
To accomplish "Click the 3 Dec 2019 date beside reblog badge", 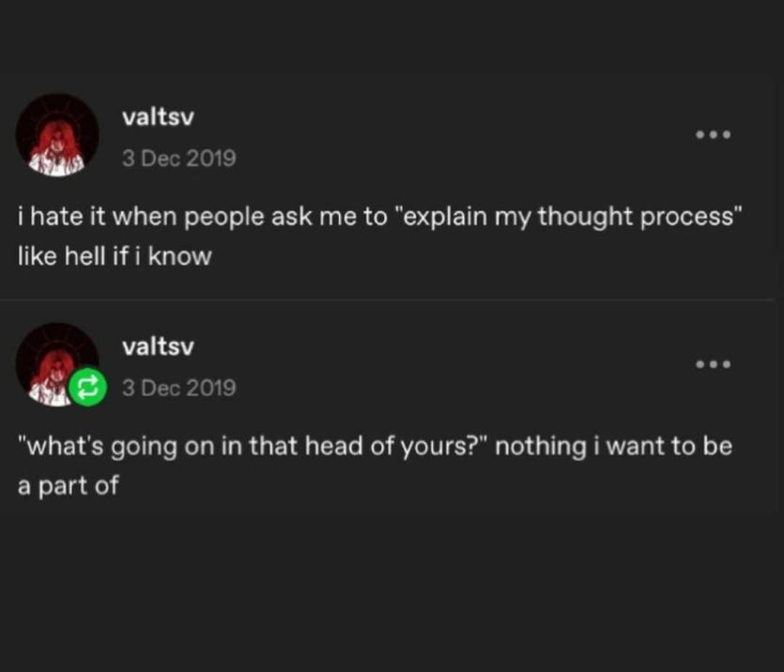I will pyautogui.click(x=178, y=388).
